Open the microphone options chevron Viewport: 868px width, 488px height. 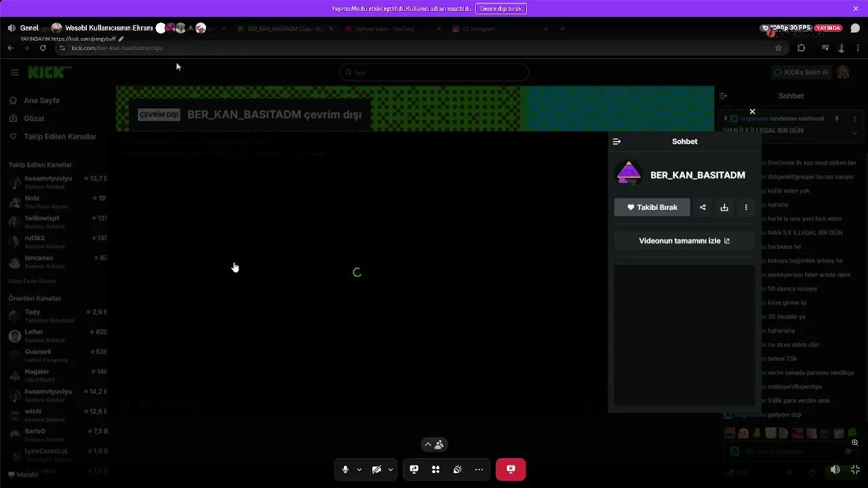359,470
